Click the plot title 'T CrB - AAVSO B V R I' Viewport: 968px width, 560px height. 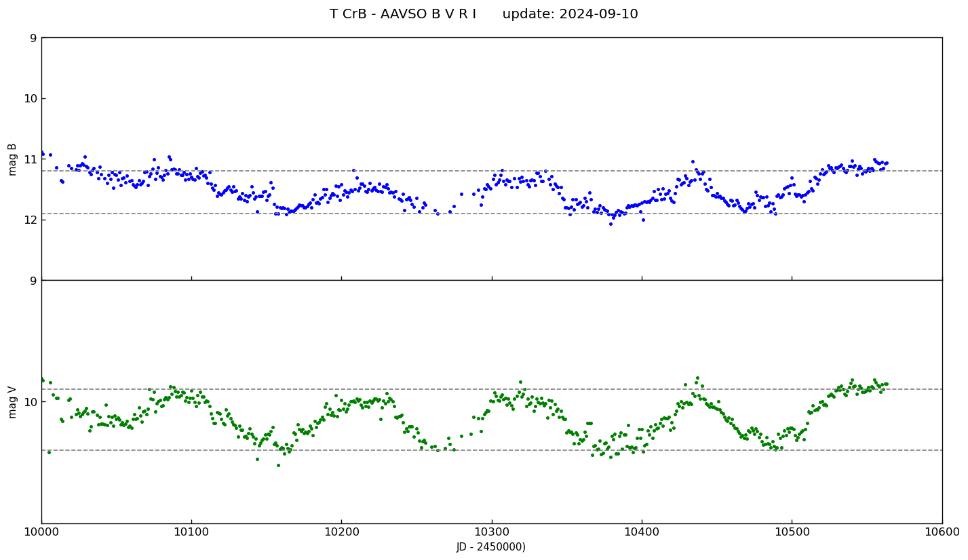[402, 14]
